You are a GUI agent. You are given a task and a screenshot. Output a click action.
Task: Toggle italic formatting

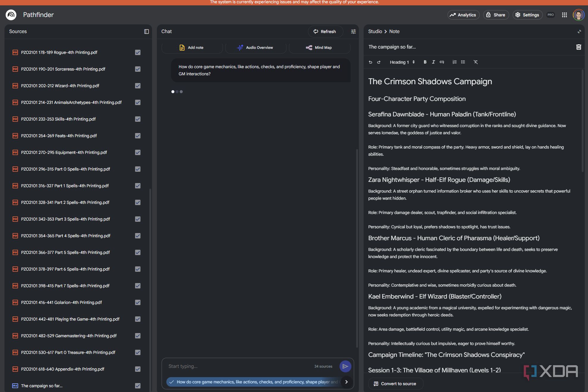pyautogui.click(x=433, y=62)
